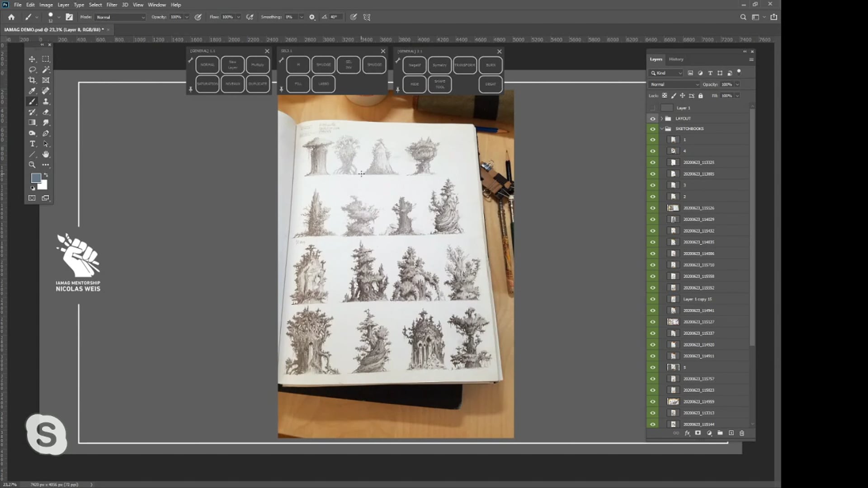Select the Clone Stamp tool
Image resolution: width=868 pixels, height=488 pixels.
46,102
